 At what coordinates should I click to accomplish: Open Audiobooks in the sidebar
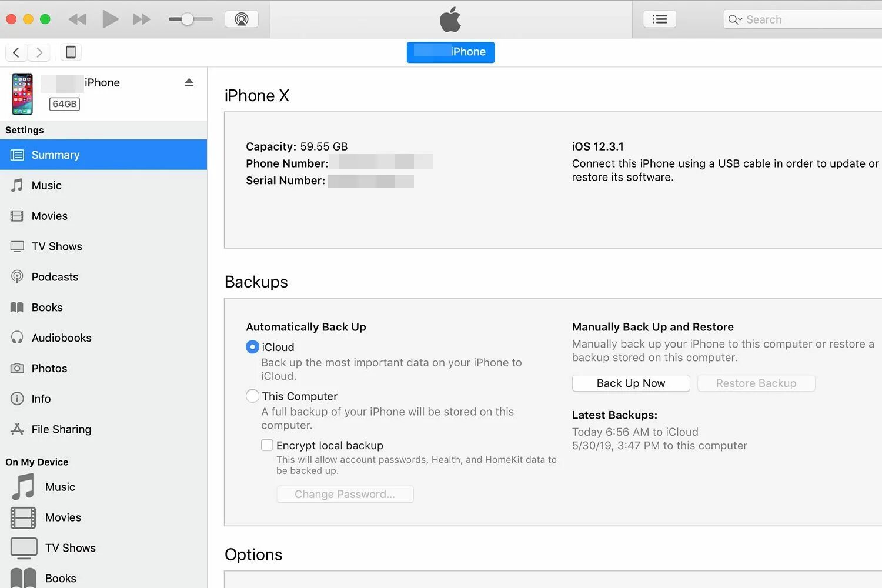coord(103,338)
